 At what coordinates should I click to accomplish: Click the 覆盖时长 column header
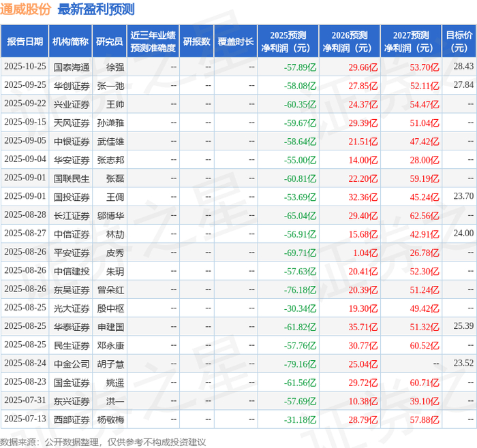236,42
